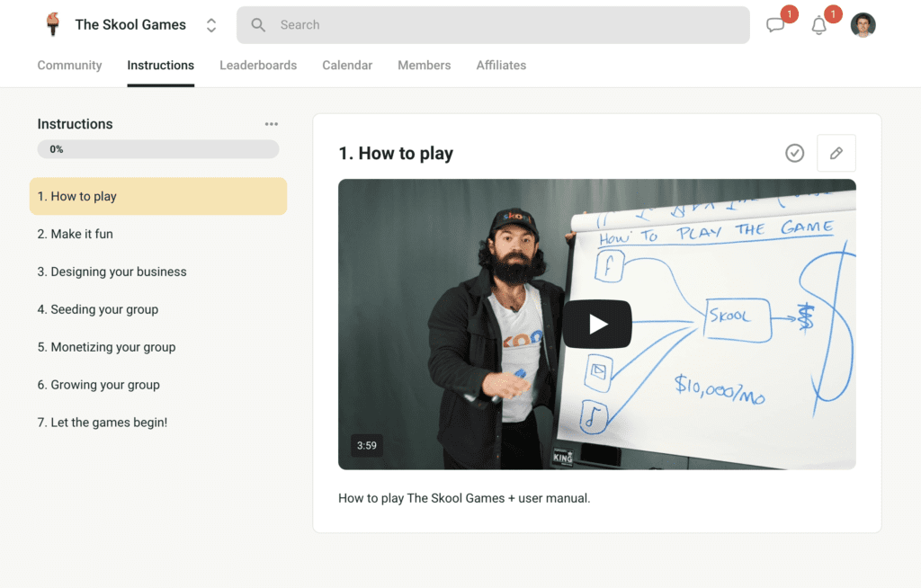Screen dimensions: 921x588
Task: Click The Skool Games torch logo
Action: point(53,24)
